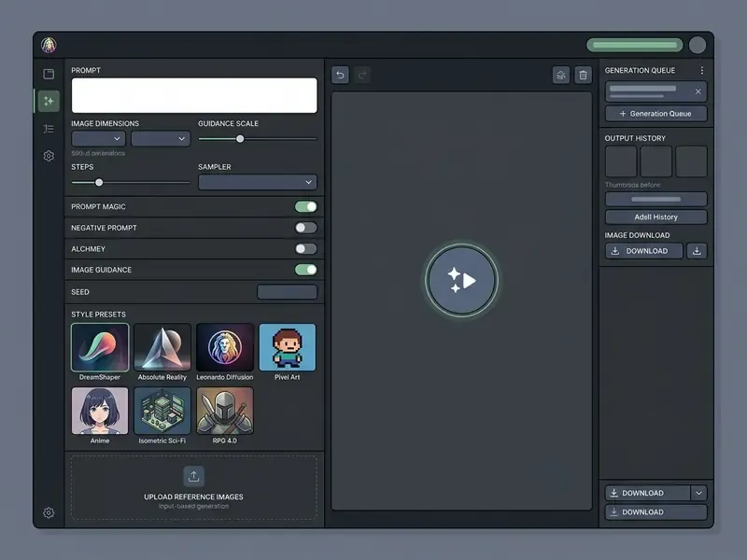
Task: Adjust the Guidance Scale slider handle
Action: click(x=240, y=138)
